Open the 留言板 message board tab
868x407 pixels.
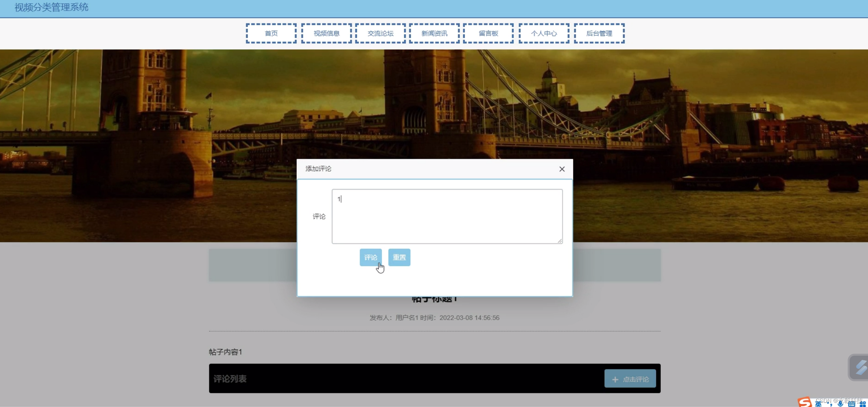pyautogui.click(x=488, y=33)
